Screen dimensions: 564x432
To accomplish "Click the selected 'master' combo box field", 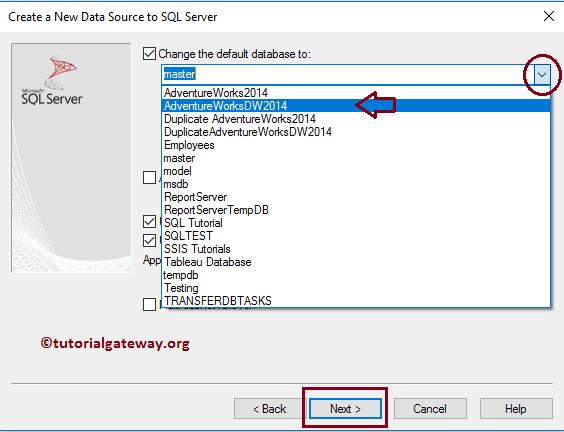I will [348, 74].
